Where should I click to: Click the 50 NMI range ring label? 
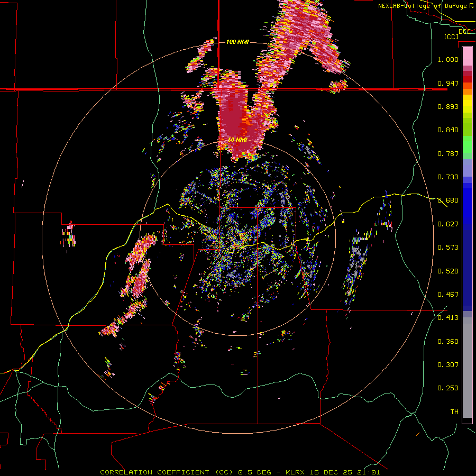tap(237, 140)
